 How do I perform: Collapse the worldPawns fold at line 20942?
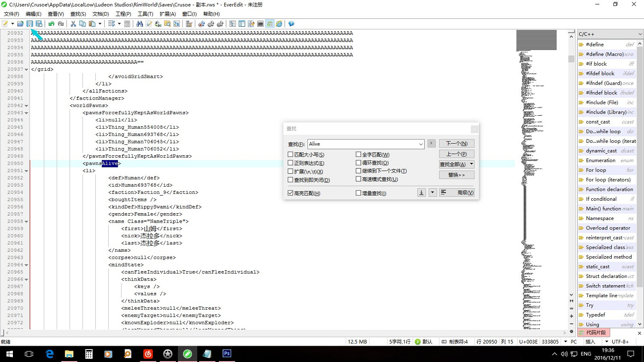pos(26,106)
